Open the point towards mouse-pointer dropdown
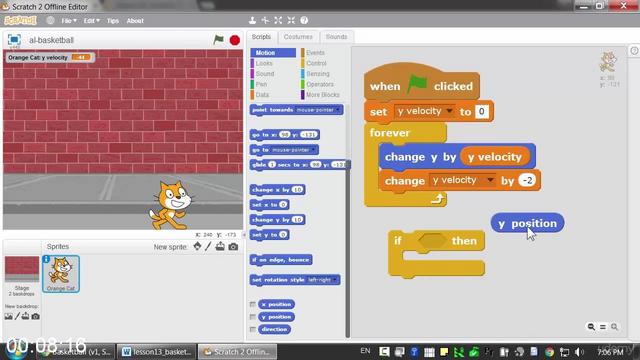 pos(338,110)
